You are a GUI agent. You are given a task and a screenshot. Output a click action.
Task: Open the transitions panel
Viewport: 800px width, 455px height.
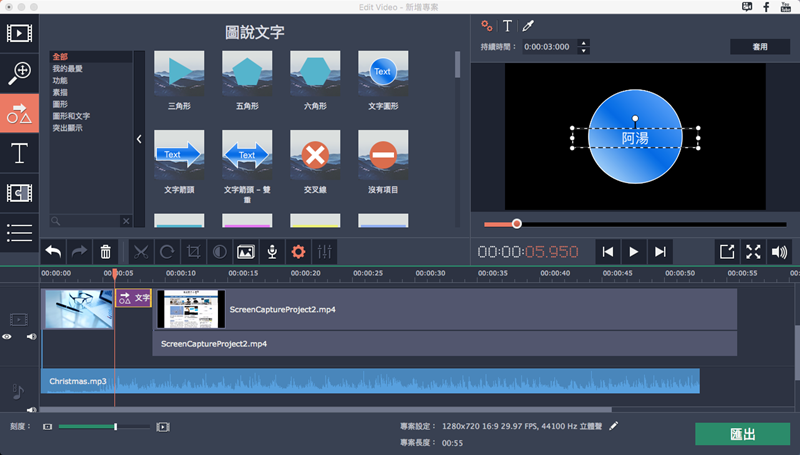click(19, 193)
